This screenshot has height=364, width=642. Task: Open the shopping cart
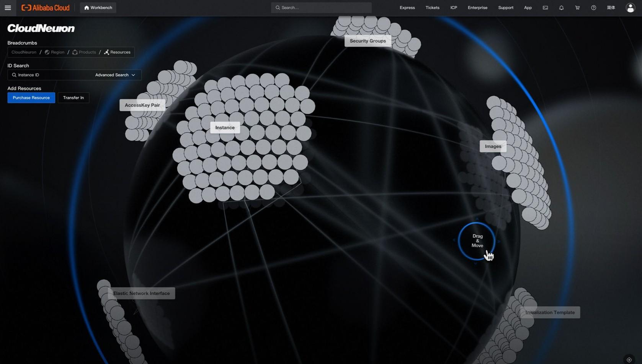pos(577,8)
